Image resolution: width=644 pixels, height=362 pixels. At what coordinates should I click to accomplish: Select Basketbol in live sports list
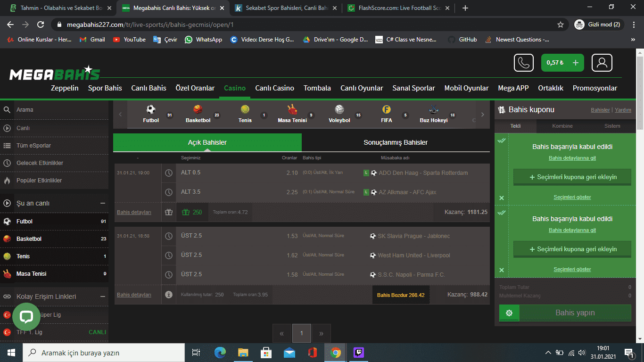point(54,239)
